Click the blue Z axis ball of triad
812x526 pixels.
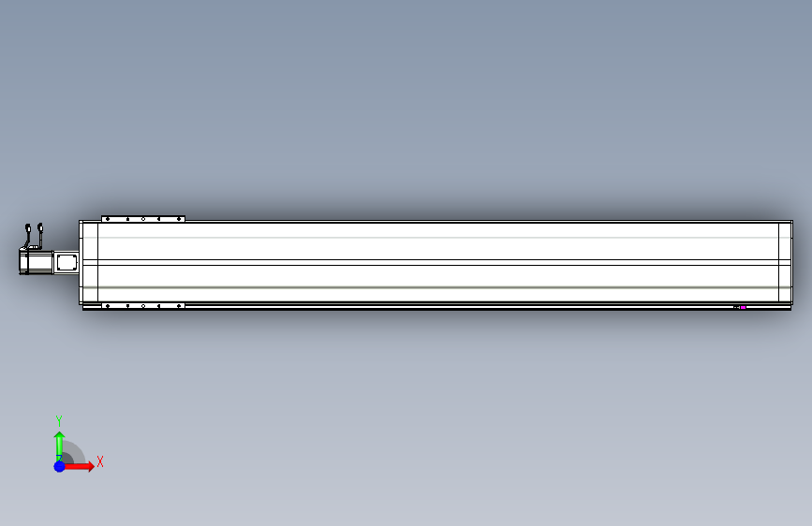[x=60, y=466]
